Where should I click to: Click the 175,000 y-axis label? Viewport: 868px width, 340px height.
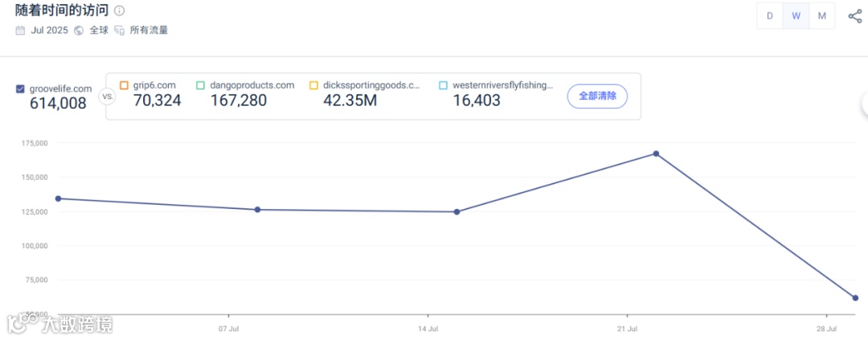(36, 143)
